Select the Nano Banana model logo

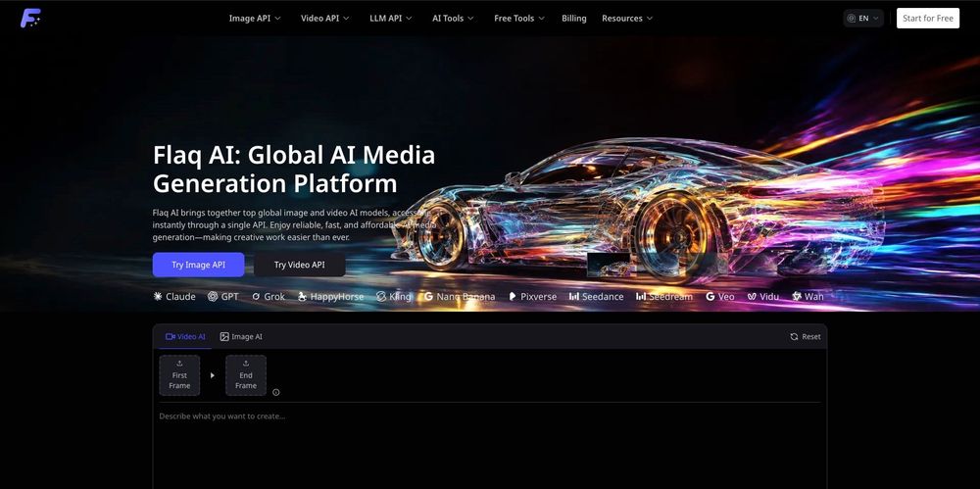click(460, 296)
